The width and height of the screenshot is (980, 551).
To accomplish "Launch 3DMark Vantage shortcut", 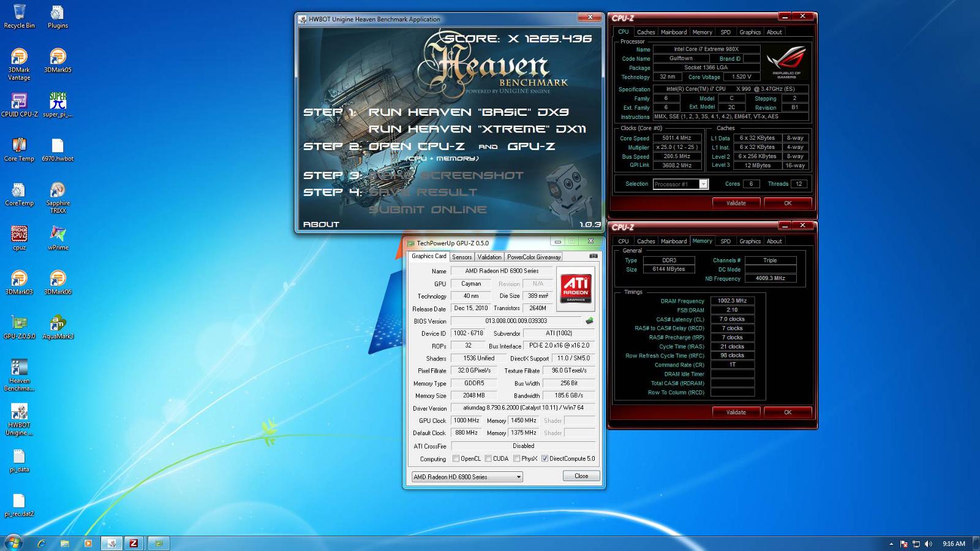I will [19, 64].
